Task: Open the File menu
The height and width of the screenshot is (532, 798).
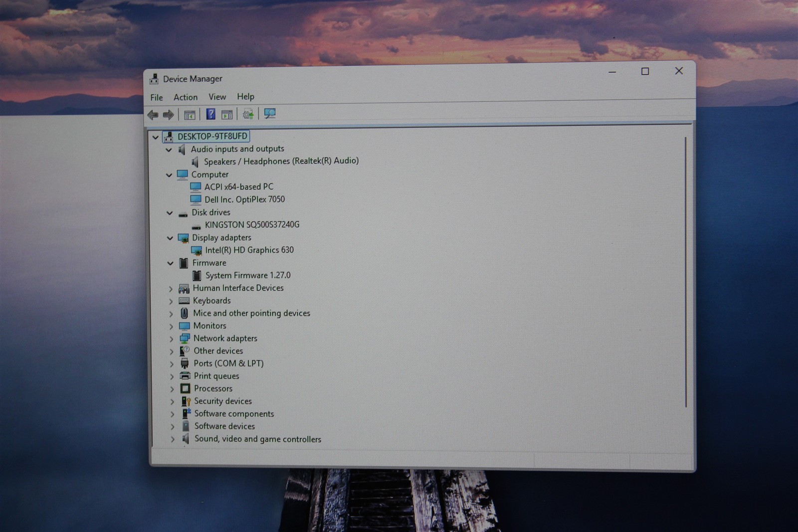Action: click(x=157, y=98)
